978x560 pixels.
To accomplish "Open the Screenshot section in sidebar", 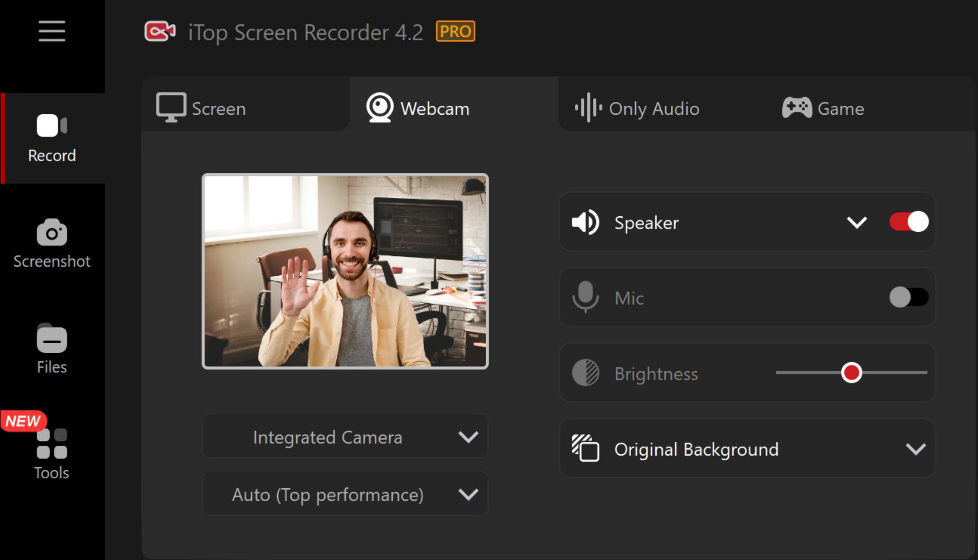I will tap(51, 243).
